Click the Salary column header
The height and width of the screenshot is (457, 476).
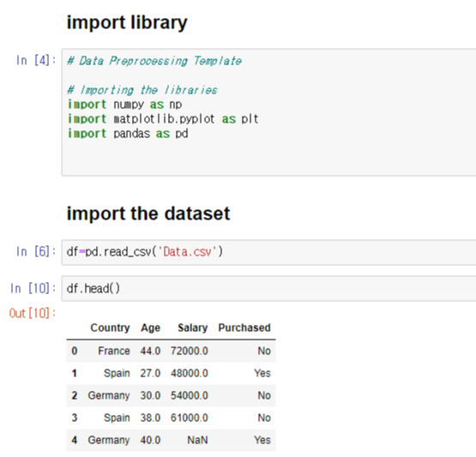(193, 328)
